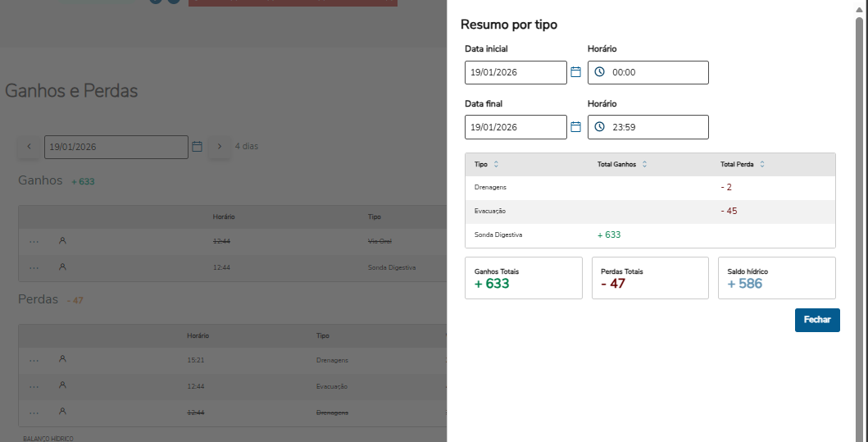Click the Data final date field
Image resolution: width=868 pixels, height=442 pixels.
pyautogui.click(x=516, y=127)
